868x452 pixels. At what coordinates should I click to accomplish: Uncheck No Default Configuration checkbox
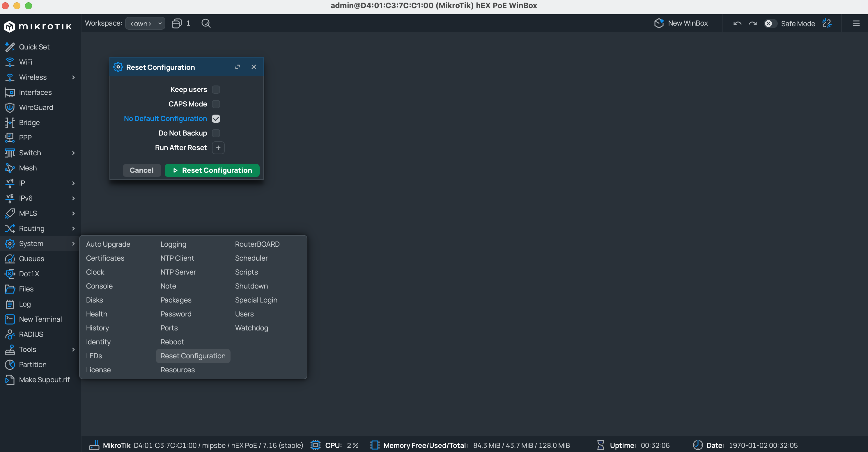[x=216, y=119]
